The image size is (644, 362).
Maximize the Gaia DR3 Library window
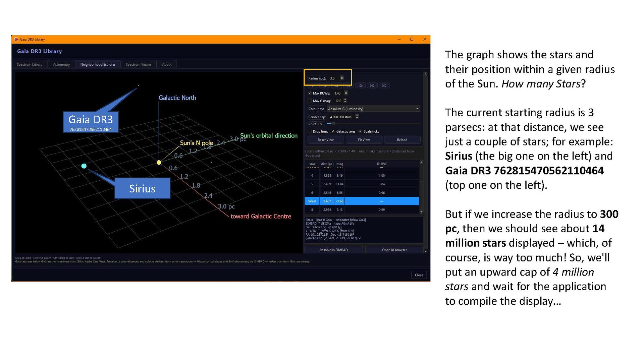pos(412,39)
